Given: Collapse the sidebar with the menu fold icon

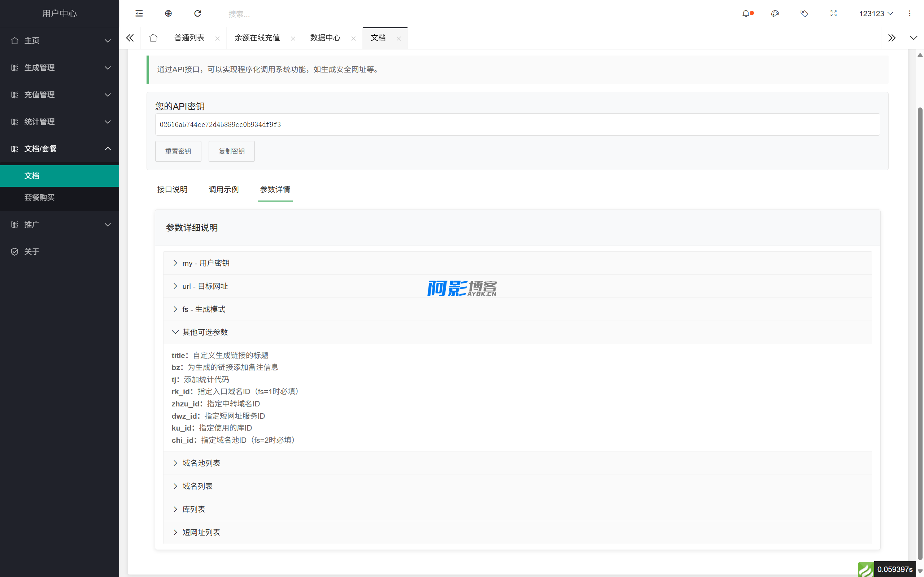Looking at the screenshot, I should coord(139,13).
